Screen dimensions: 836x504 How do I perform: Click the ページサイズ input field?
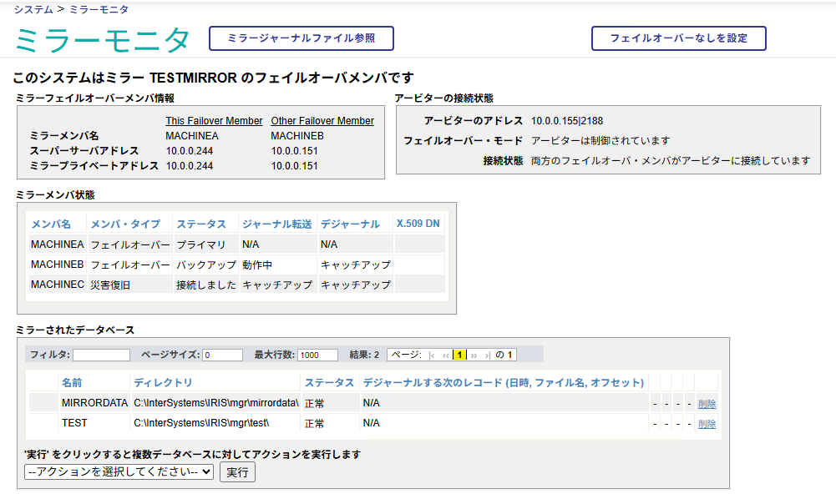pos(222,355)
